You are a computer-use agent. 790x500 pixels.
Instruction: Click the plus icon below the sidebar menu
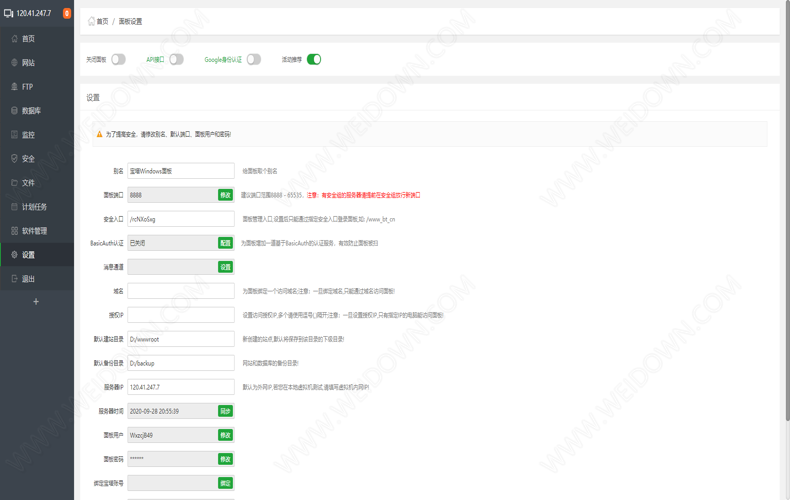click(36, 301)
